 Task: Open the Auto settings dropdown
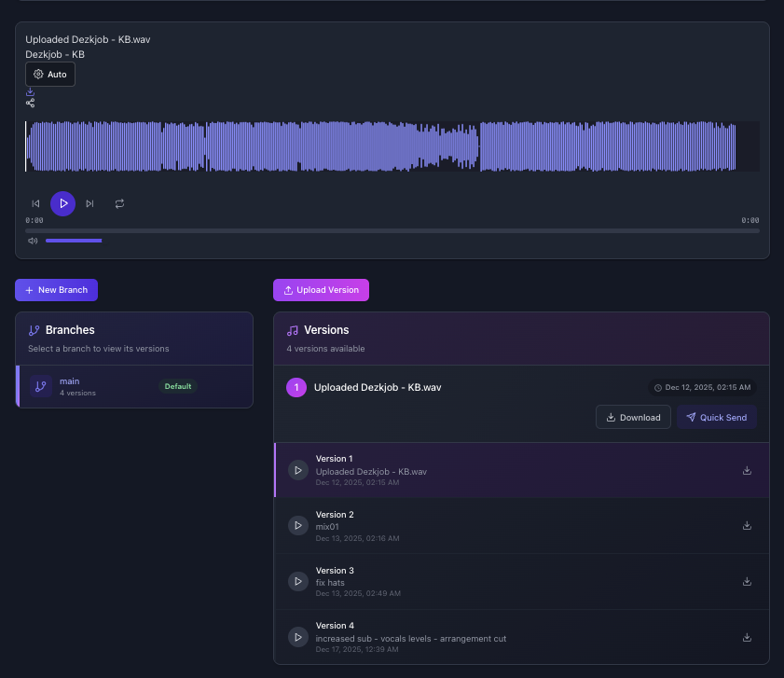click(x=50, y=75)
